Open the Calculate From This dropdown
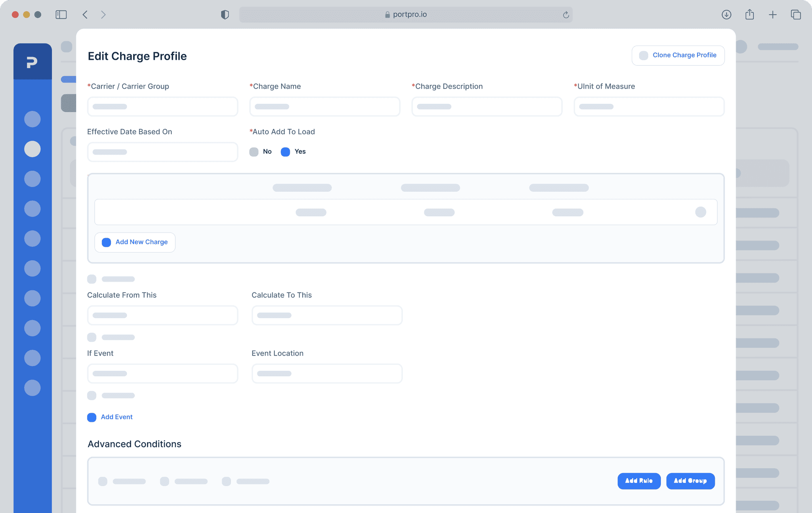Viewport: 812px width, 513px height. tap(163, 315)
